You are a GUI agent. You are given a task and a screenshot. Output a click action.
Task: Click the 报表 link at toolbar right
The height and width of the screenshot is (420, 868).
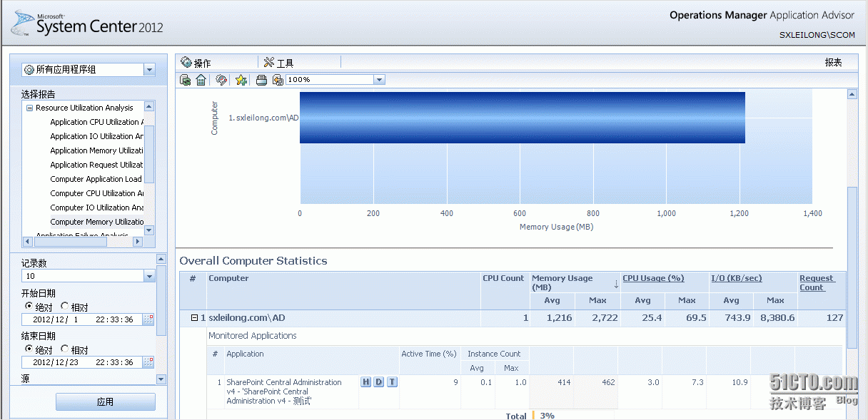(833, 63)
